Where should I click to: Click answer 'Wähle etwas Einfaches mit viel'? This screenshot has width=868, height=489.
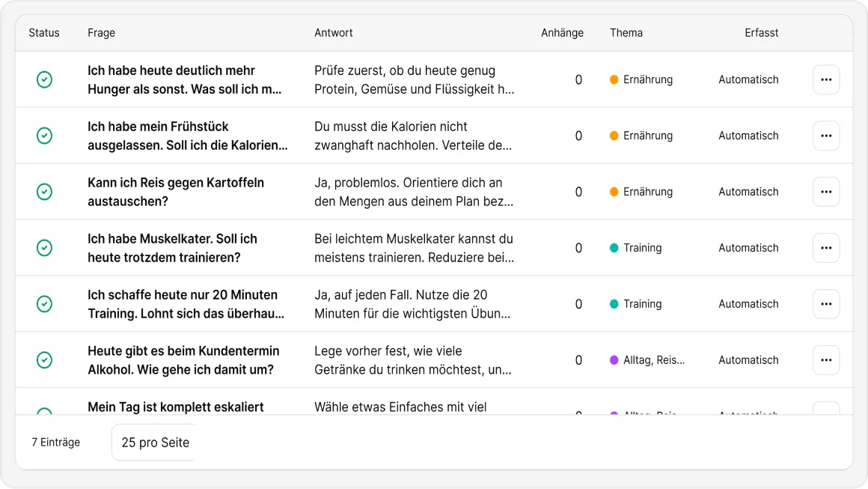[x=400, y=407]
